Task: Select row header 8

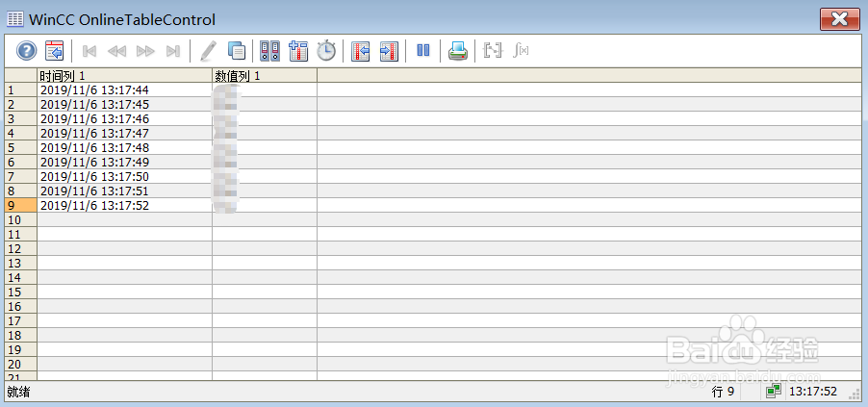Action: (x=21, y=191)
